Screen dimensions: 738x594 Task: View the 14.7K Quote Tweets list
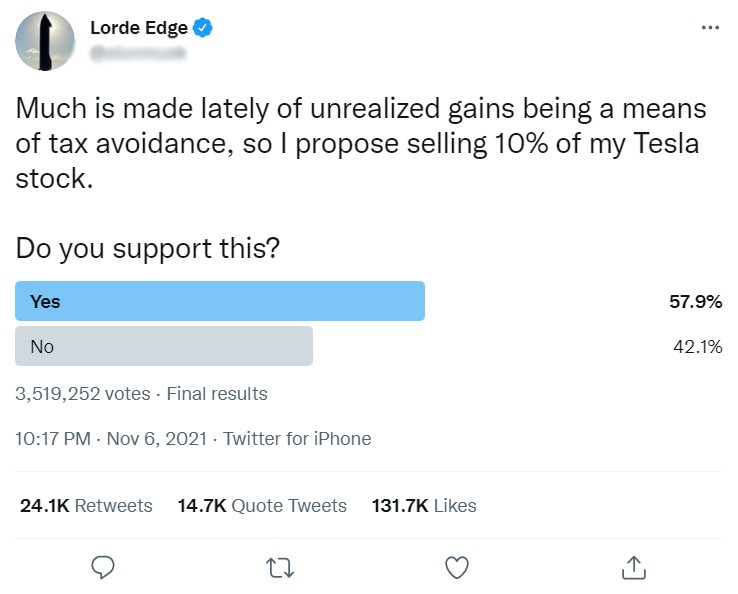[x=262, y=505]
